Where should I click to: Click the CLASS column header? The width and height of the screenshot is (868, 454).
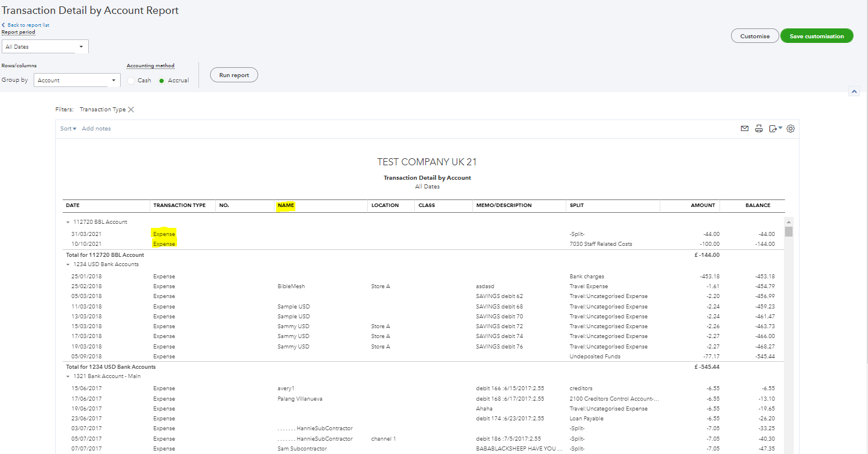tap(426, 205)
